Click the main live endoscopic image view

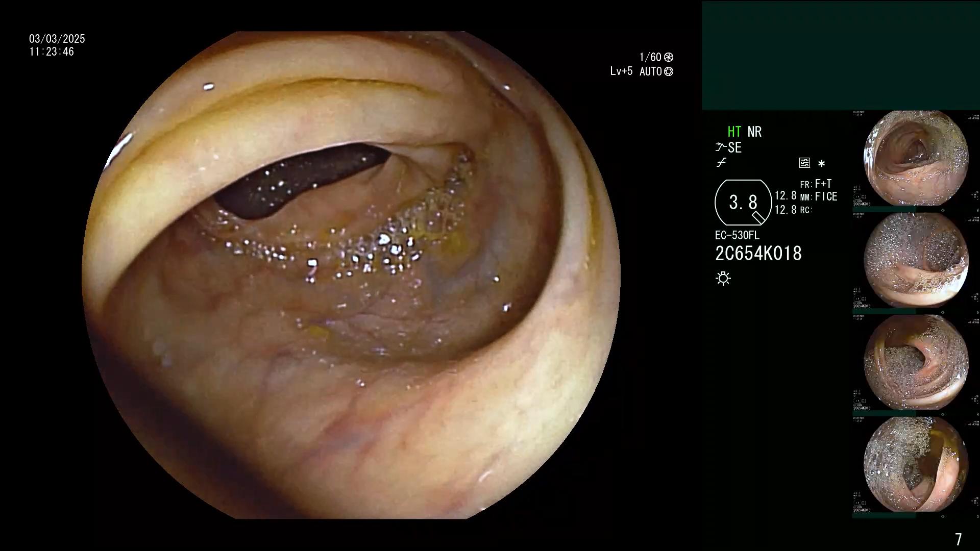(351, 275)
